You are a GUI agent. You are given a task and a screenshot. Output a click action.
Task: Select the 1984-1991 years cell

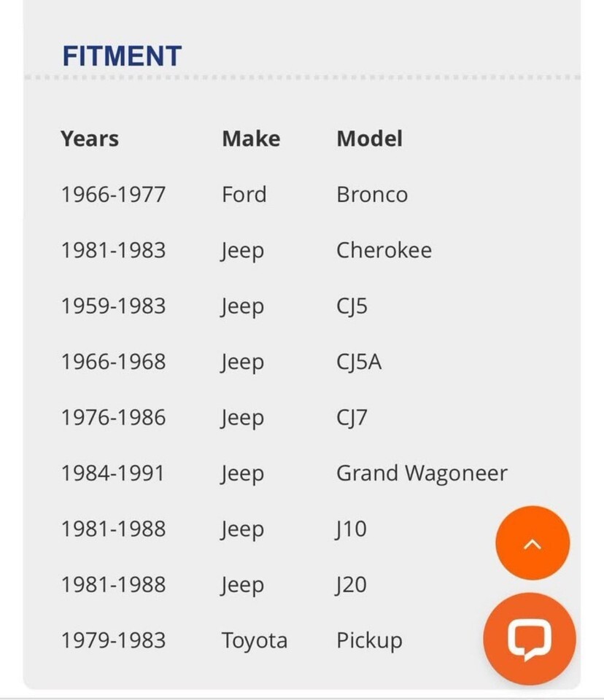[x=113, y=473]
